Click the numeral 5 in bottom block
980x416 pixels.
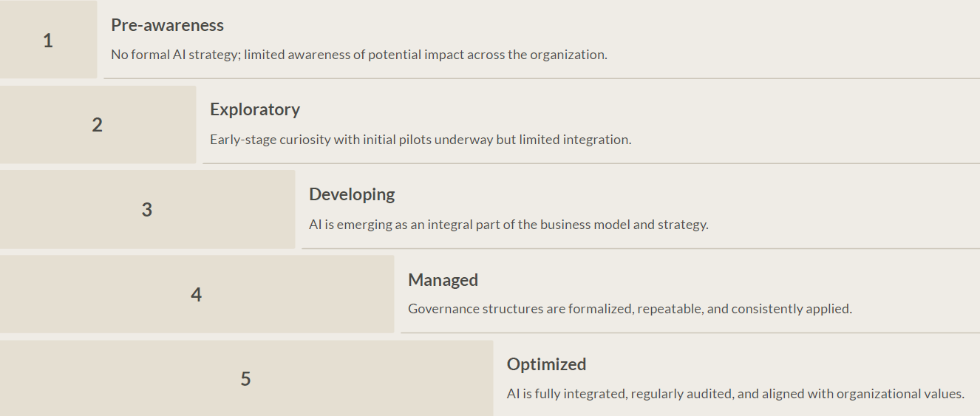point(246,379)
